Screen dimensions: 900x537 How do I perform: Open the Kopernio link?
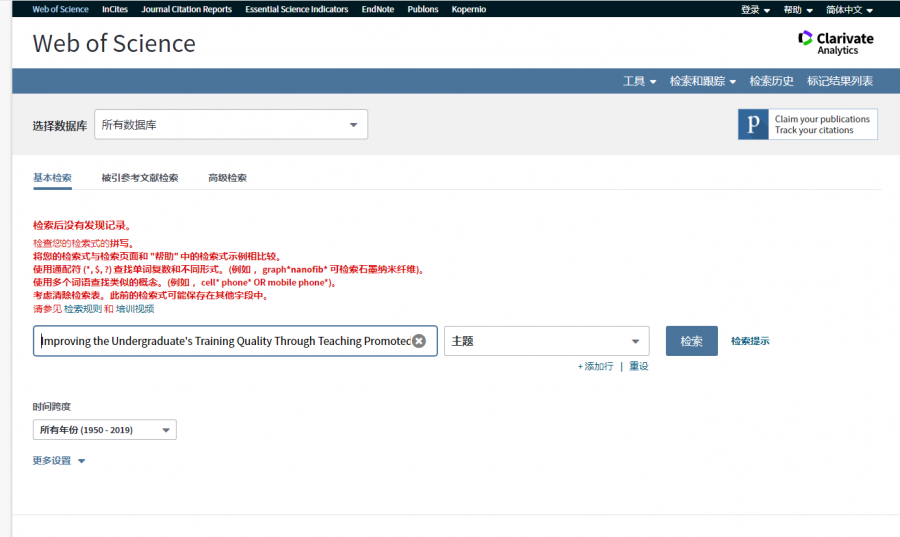point(469,9)
